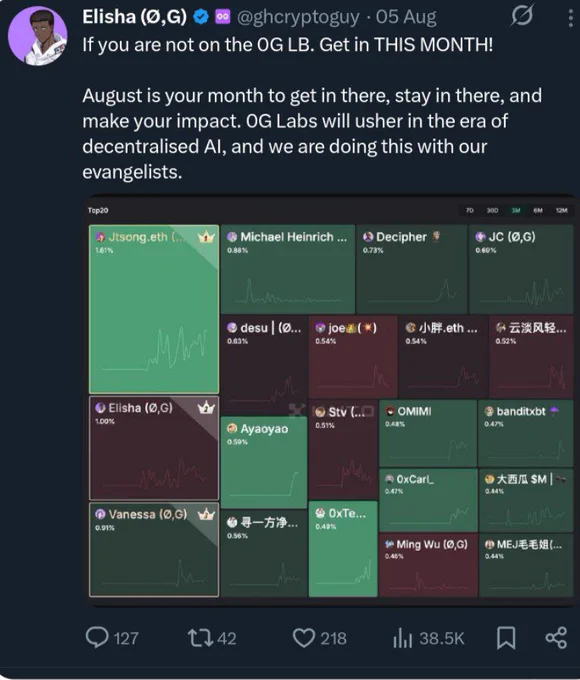Select the Ayaoyao green tile

point(264,463)
